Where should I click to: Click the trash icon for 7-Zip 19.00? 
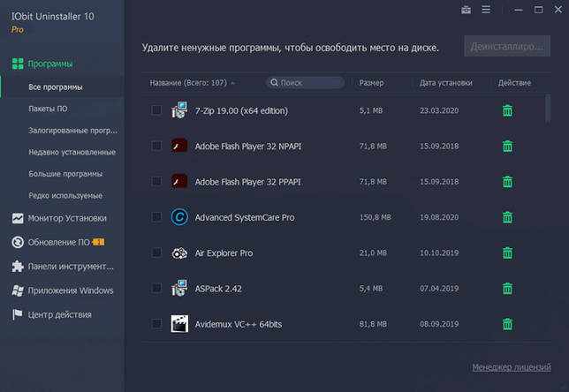point(507,110)
